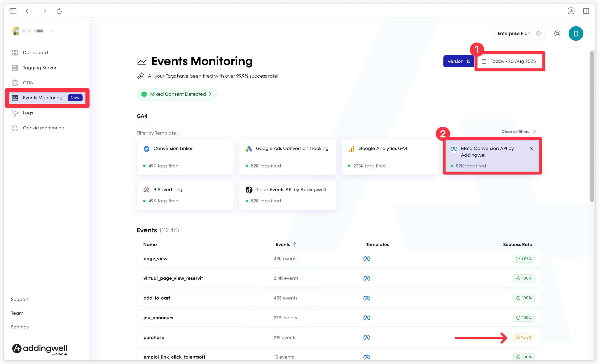Open the Support link
This screenshot has width=599, height=364.
(20, 299)
